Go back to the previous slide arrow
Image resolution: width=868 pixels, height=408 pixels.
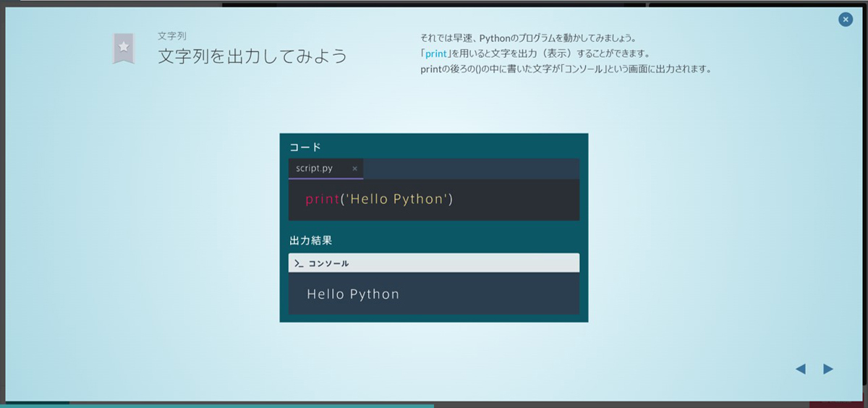point(801,369)
